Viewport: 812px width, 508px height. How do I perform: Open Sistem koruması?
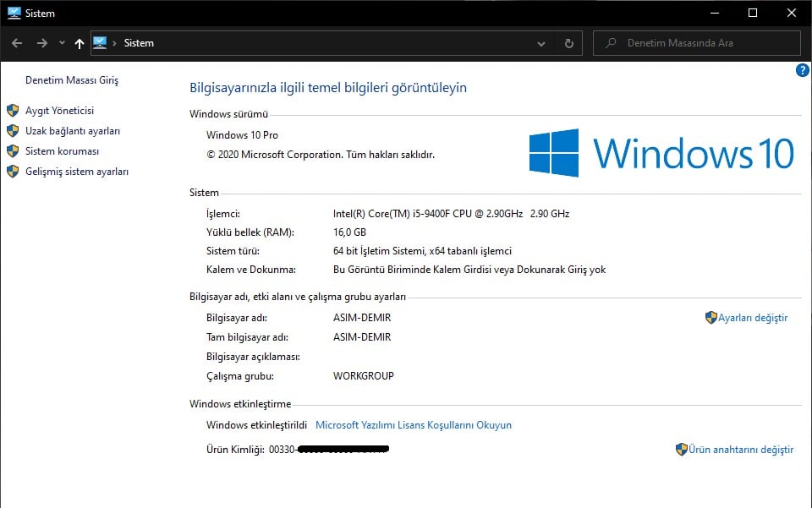coord(62,151)
